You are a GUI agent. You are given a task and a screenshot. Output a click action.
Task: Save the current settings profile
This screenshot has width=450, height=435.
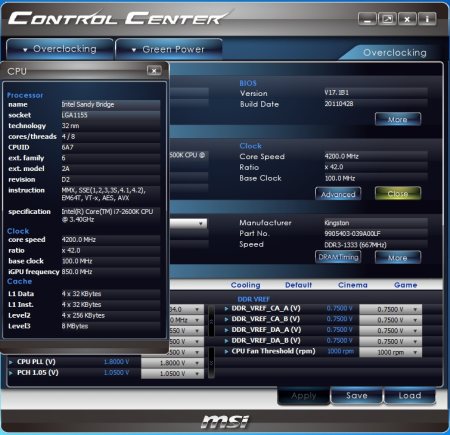[x=357, y=396]
